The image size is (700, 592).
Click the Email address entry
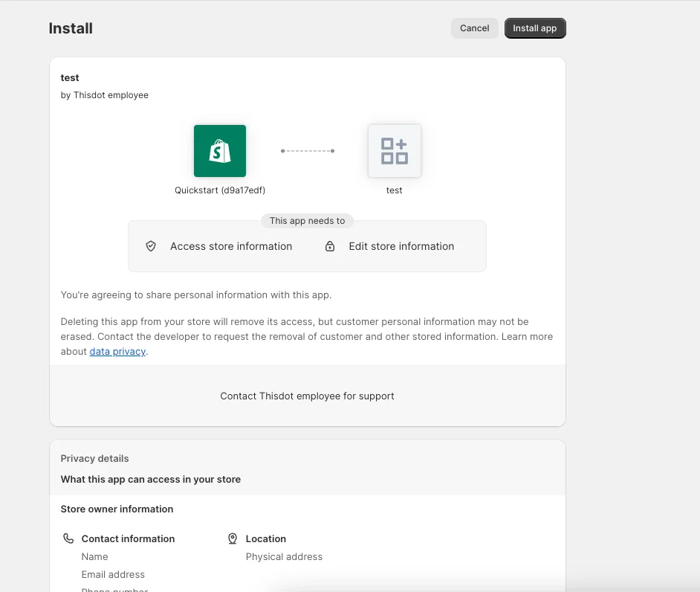click(x=113, y=574)
